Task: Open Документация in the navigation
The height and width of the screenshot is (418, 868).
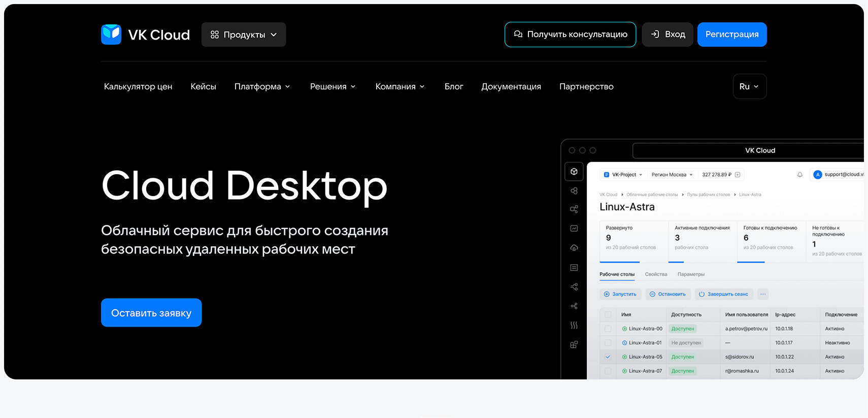Action: click(x=511, y=87)
